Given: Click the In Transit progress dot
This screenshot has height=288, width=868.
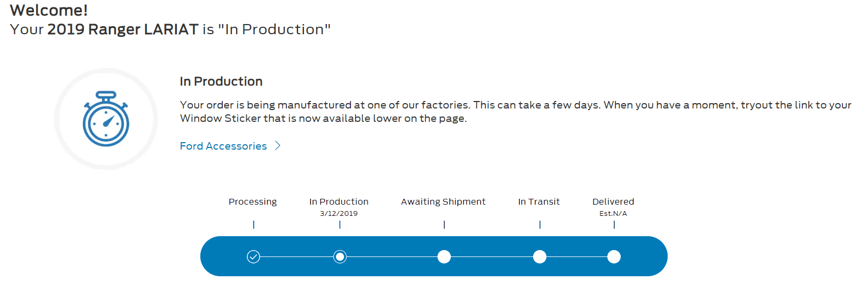Looking at the screenshot, I should pos(539,257).
